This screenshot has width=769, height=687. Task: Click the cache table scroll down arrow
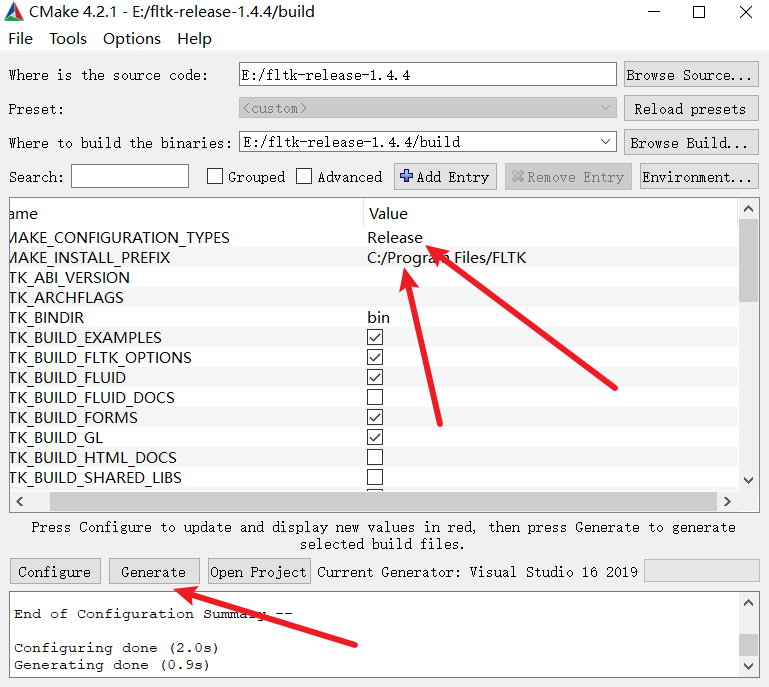748,480
